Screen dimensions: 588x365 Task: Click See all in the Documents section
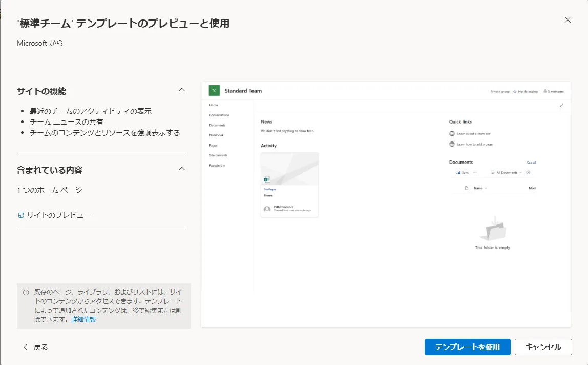point(531,163)
